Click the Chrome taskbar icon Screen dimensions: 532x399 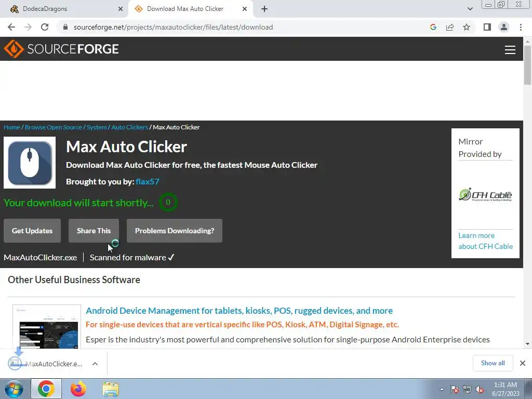point(46,389)
